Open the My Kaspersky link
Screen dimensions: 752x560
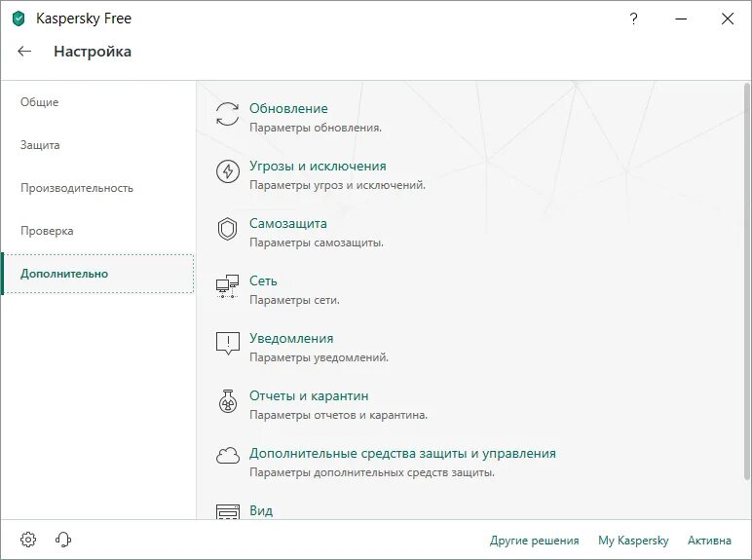[x=633, y=541]
